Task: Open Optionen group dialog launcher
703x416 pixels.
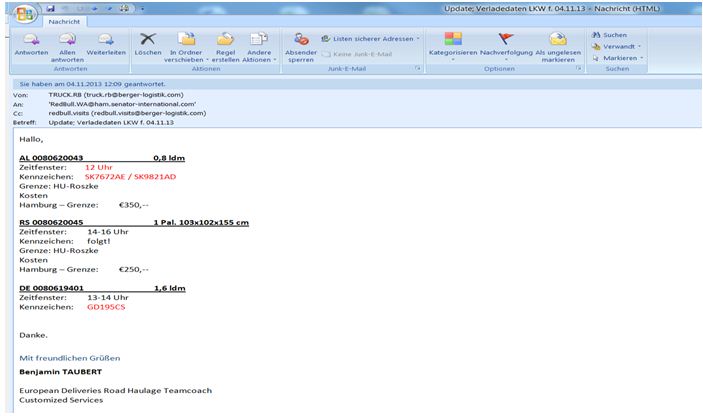Action: pyautogui.click(x=579, y=69)
